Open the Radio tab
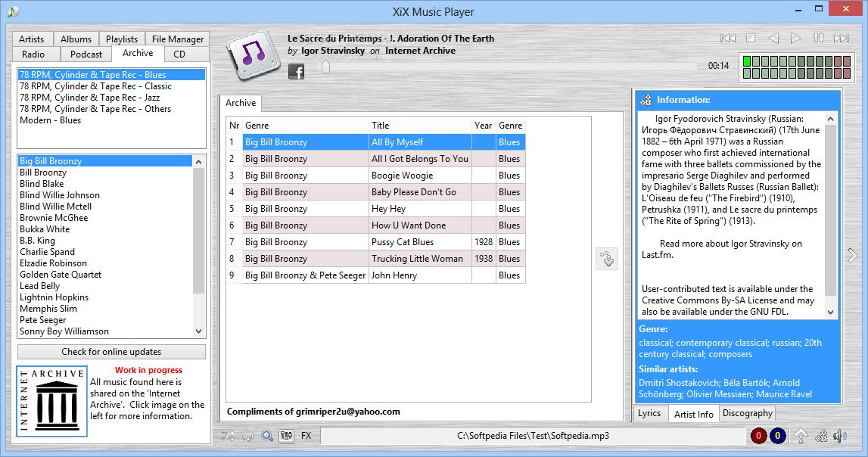 [33, 54]
